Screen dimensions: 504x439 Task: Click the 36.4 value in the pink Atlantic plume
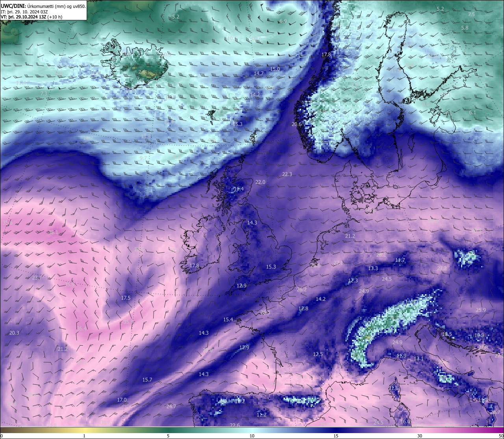82,329
